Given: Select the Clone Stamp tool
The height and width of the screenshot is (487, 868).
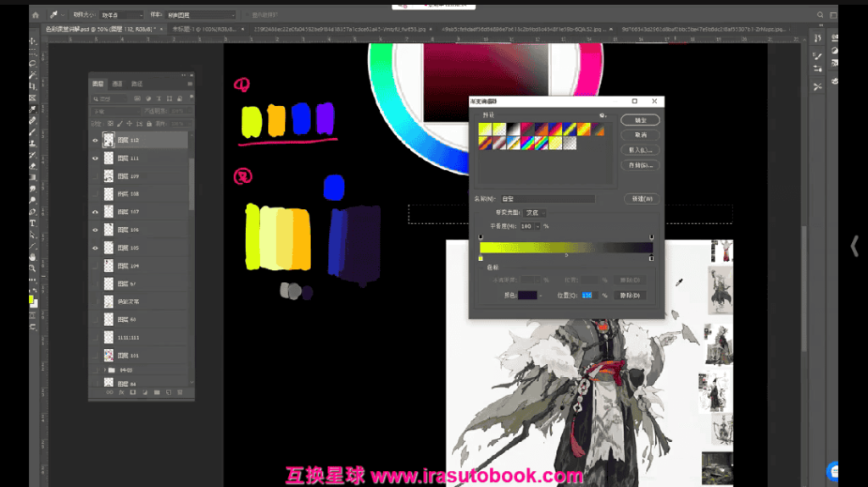Looking at the screenshot, I should 33,143.
